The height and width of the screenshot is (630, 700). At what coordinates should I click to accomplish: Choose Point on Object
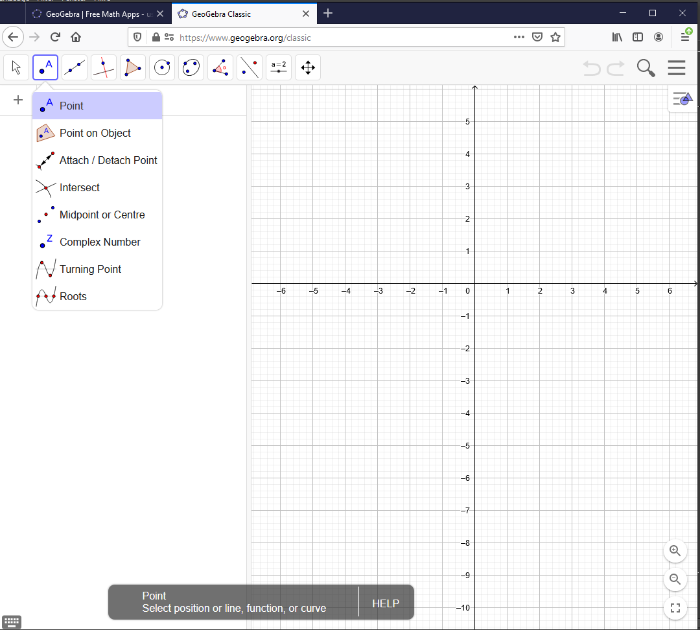(x=97, y=133)
